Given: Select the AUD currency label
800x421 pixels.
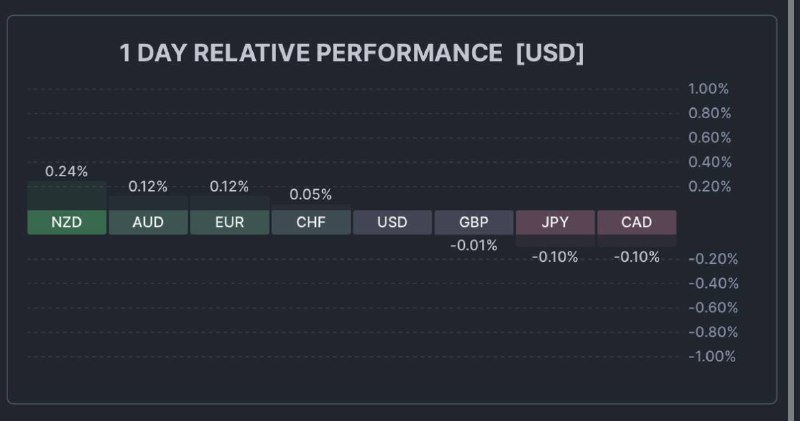Looking at the screenshot, I should click(x=148, y=222).
